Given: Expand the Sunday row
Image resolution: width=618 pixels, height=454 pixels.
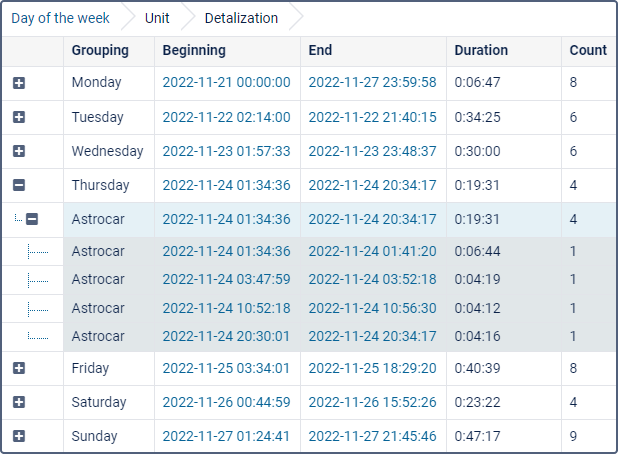Looking at the screenshot, I should (x=19, y=436).
